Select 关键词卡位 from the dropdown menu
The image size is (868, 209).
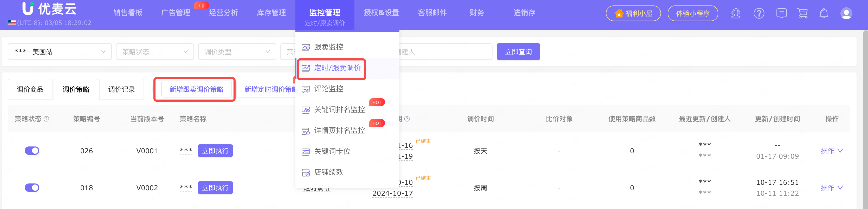click(347, 152)
